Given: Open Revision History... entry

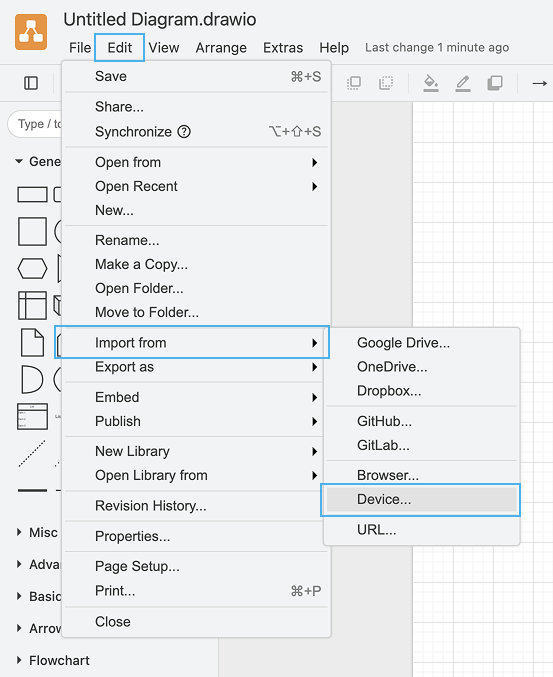Looking at the screenshot, I should click(196, 506).
